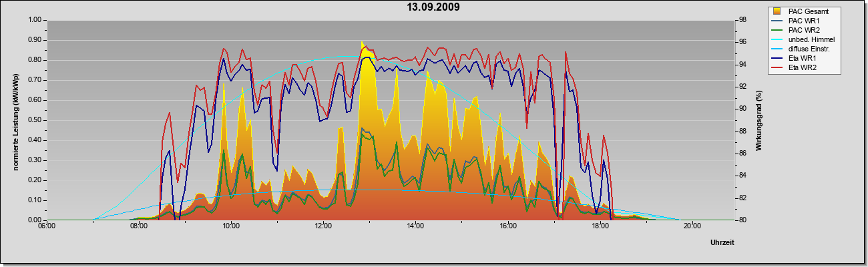This screenshot has height=267, width=868.
Task: Select the PAC Gesamt legend label
Action: (x=809, y=11)
